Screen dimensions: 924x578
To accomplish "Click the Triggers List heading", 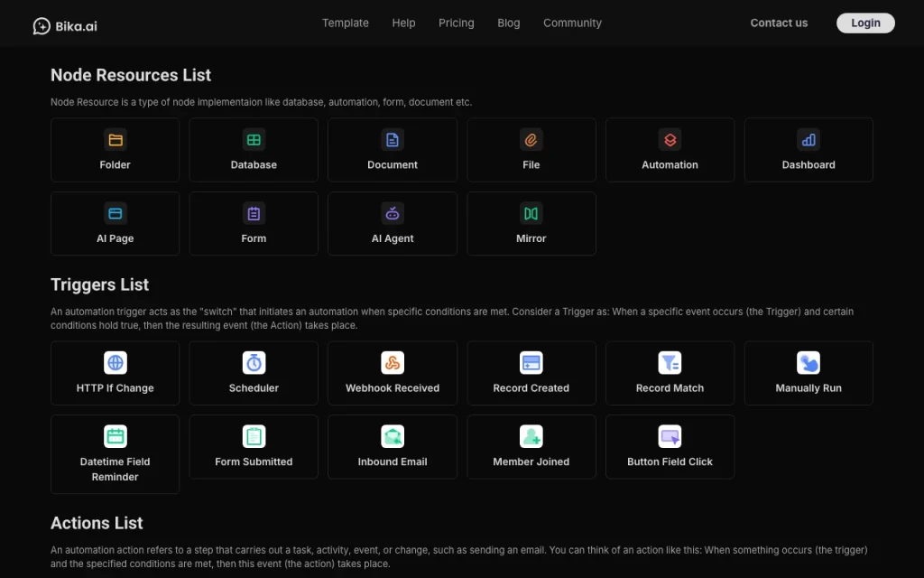I will click(99, 284).
